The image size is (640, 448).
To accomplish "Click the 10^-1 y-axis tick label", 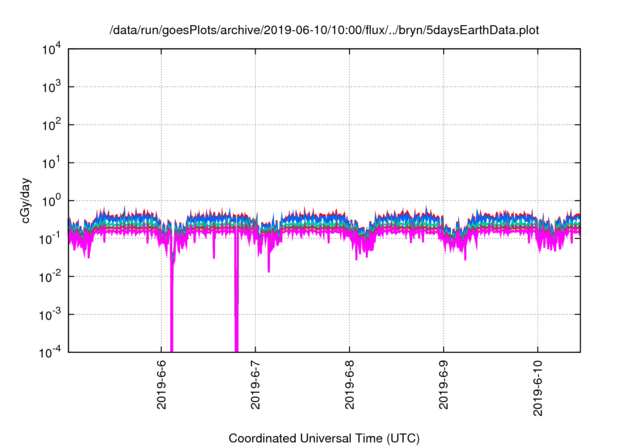I will (x=50, y=239).
